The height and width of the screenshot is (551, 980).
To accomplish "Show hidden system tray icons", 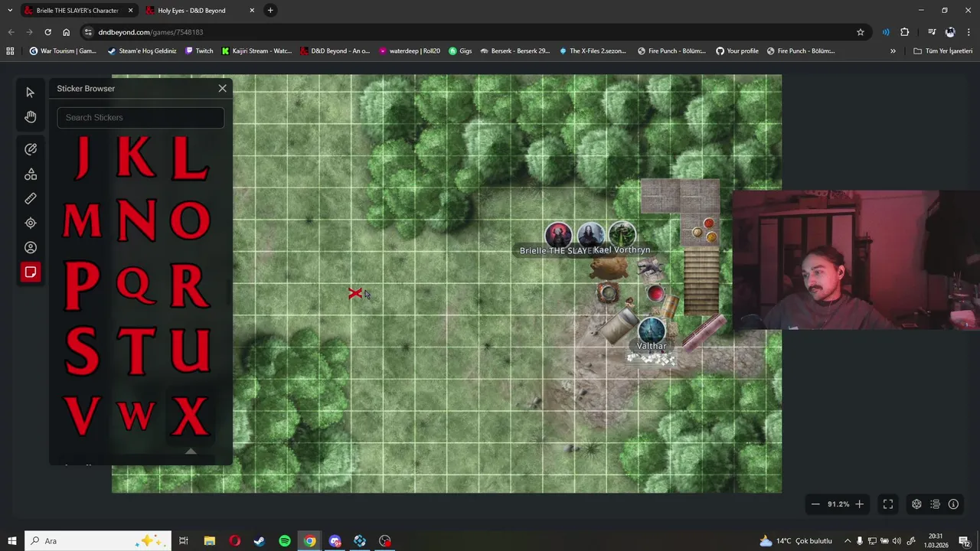I will (848, 541).
